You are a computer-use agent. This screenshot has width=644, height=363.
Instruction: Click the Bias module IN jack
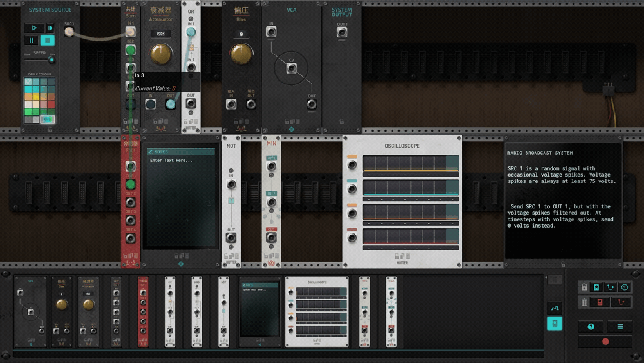231,104
